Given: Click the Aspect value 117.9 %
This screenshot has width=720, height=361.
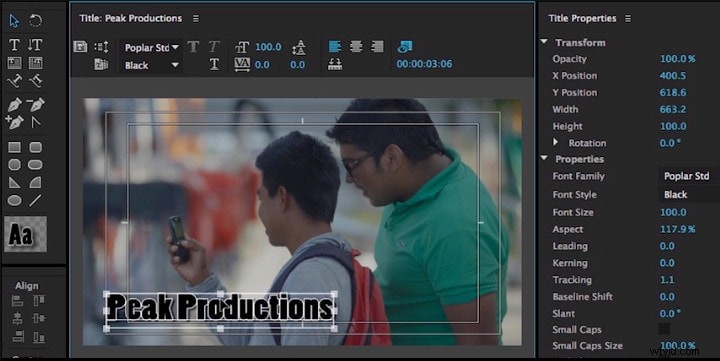Looking at the screenshot, I should point(677,229).
